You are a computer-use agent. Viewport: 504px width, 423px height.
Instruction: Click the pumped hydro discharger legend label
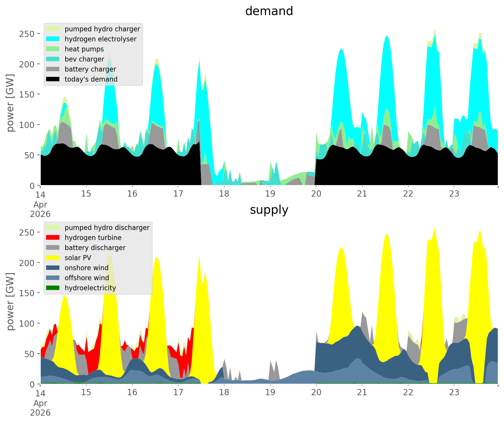coord(107,228)
